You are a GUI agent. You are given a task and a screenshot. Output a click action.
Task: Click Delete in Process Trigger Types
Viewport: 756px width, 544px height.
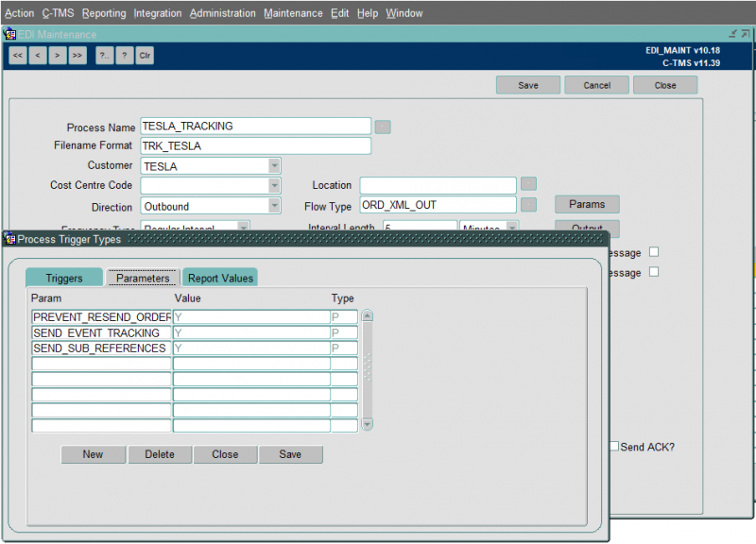(x=160, y=454)
